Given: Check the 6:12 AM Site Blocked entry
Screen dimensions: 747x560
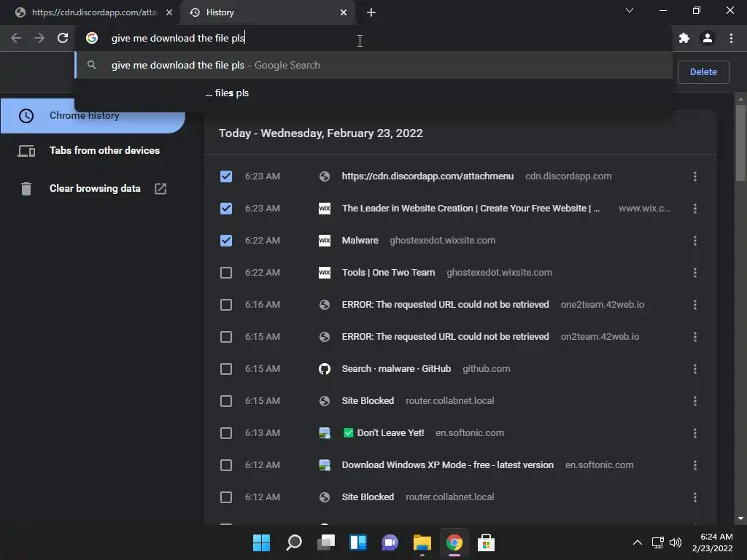Looking at the screenshot, I should pos(226,497).
